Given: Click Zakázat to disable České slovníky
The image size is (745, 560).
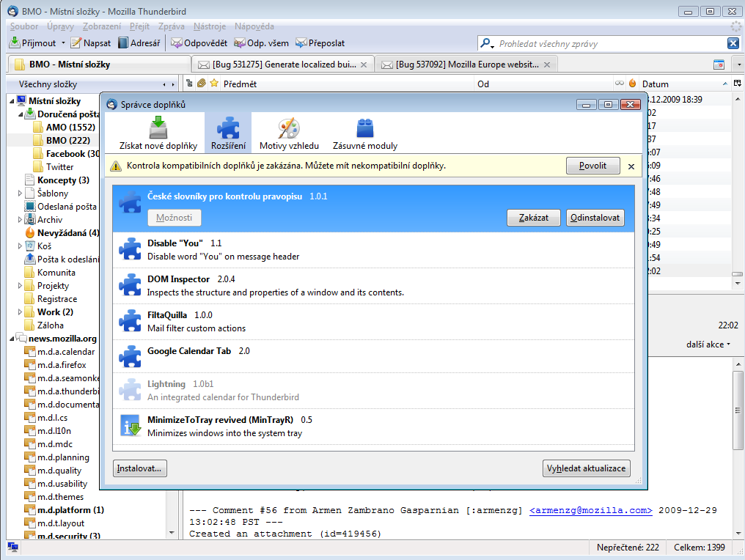Looking at the screenshot, I should [x=534, y=218].
